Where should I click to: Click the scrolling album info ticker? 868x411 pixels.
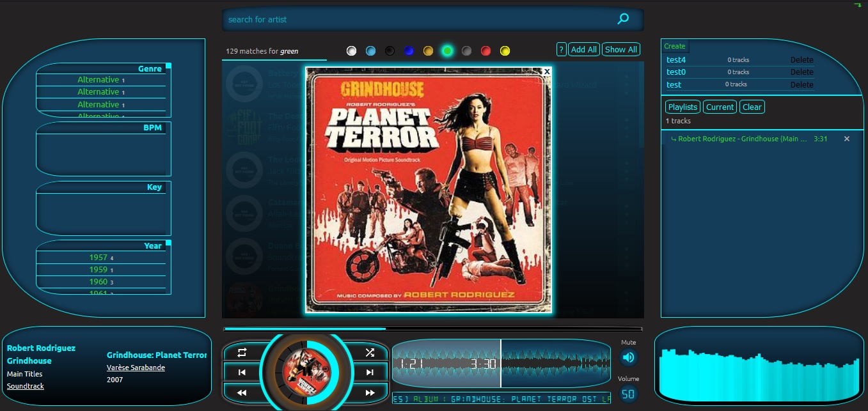coord(501,399)
